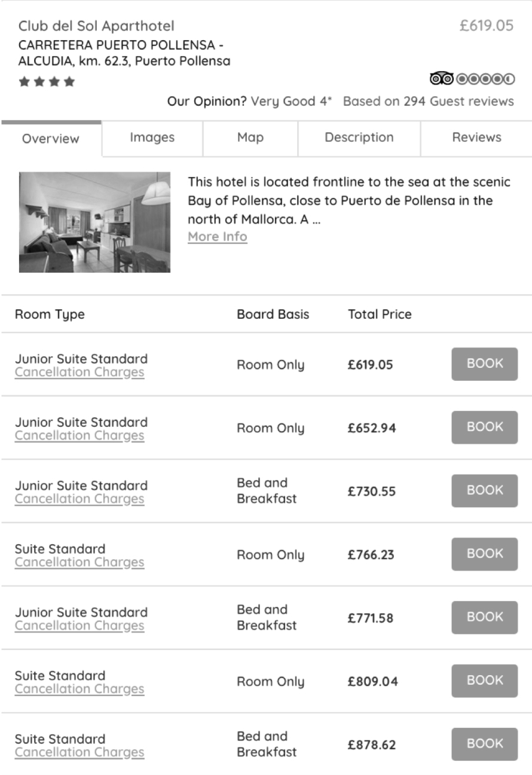This screenshot has height=775, width=532.
Task: Open Cancellation Charges for the £878.62 suite
Action: click(80, 753)
